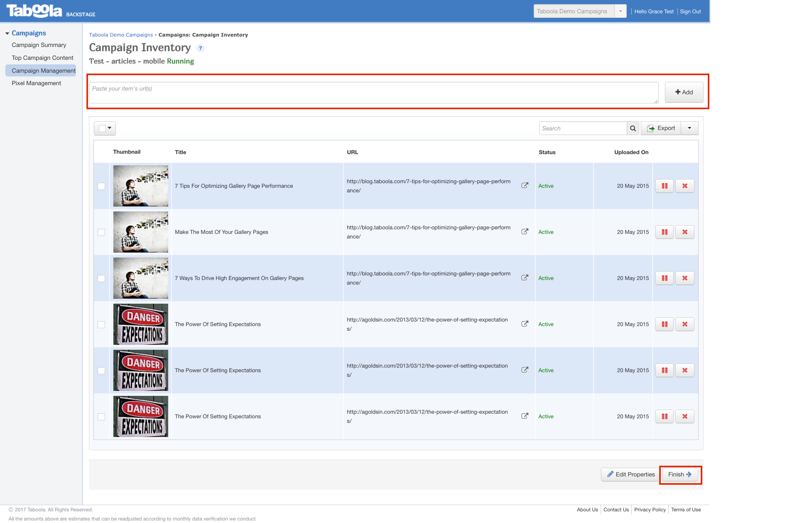The width and height of the screenshot is (812, 523).
Task: Click Active status in '7 Tips For Optimizing' row
Action: pyautogui.click(x=546, y=186)
